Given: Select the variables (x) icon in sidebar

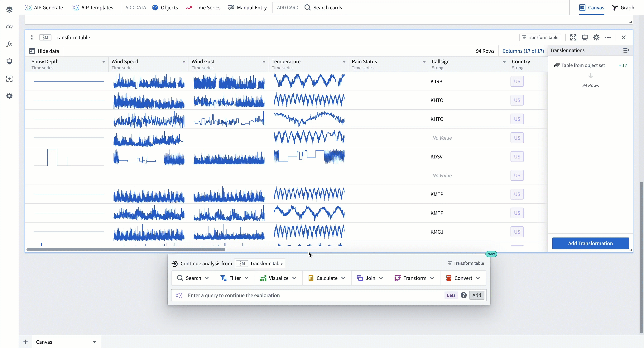Looking at the screenshot, I should [x=9, y=26].
